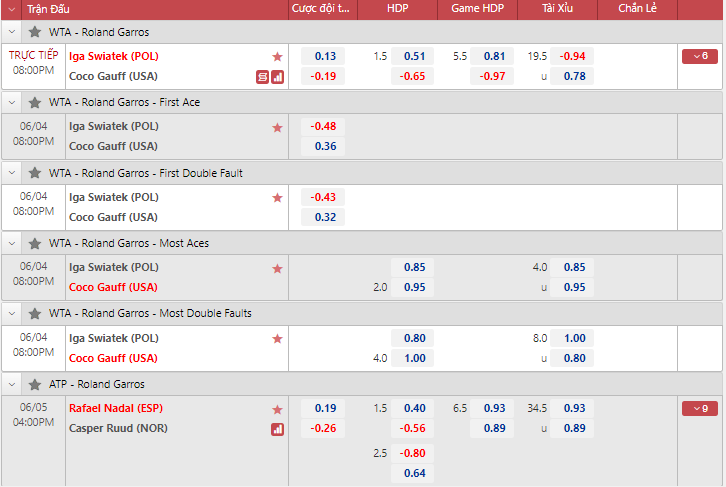This screenshot has height=487, width=726.
Task: Open WTA - Roland Garros - First Ace title
Action: 125,102
